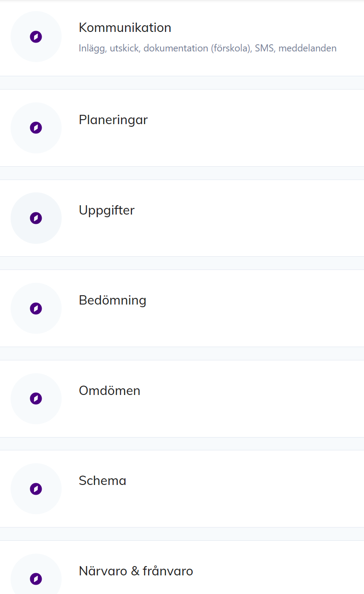Go to the Uppgifter heading
364x594 pixels.
coord(106,210)
